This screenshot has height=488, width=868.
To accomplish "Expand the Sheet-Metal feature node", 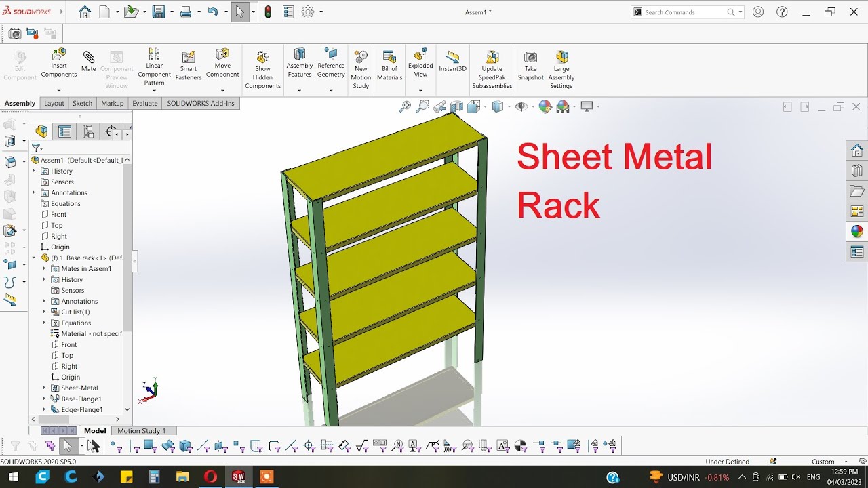I will [45, 388].
